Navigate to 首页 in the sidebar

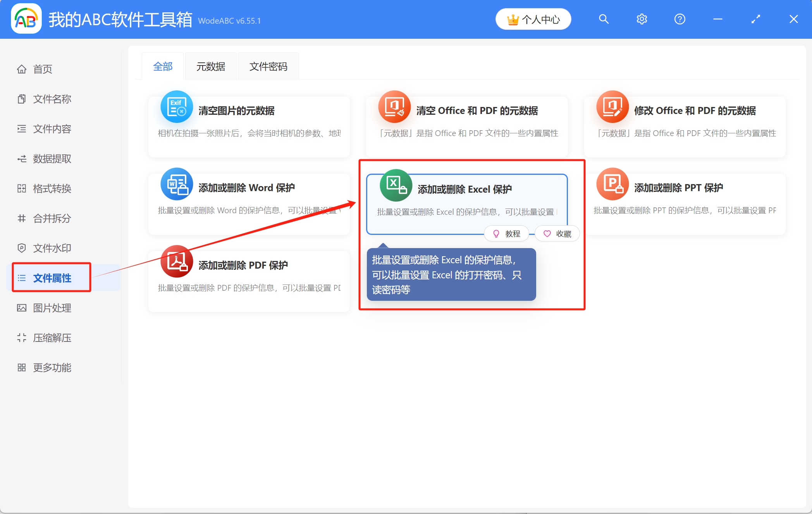pos(43,69)
